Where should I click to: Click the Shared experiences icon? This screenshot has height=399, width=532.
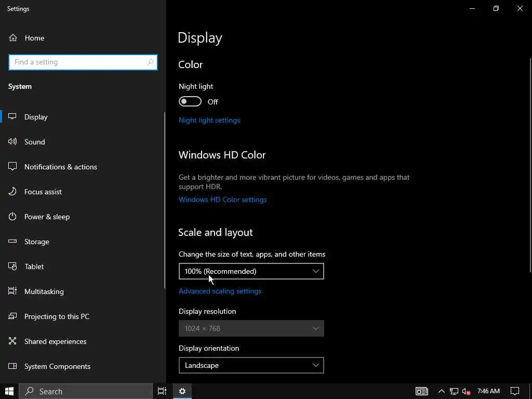[x=12, y=341]
